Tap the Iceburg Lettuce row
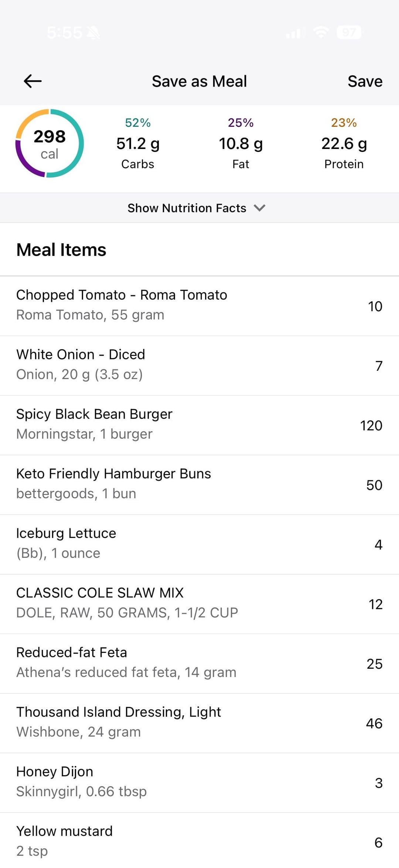The width and height of the screenshot is (399, 868). [199, 544]
